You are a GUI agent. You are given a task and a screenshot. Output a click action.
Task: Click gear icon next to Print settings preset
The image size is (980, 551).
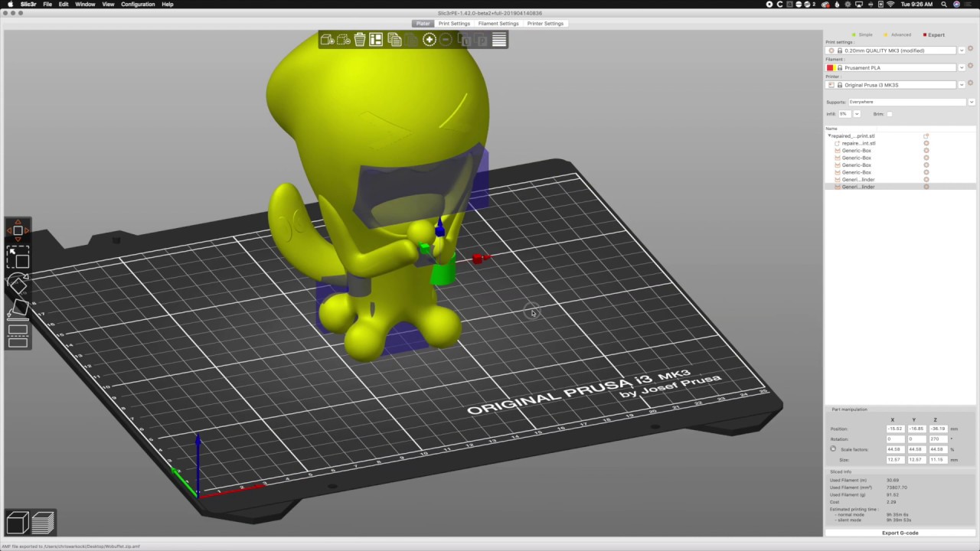[970, 49]
